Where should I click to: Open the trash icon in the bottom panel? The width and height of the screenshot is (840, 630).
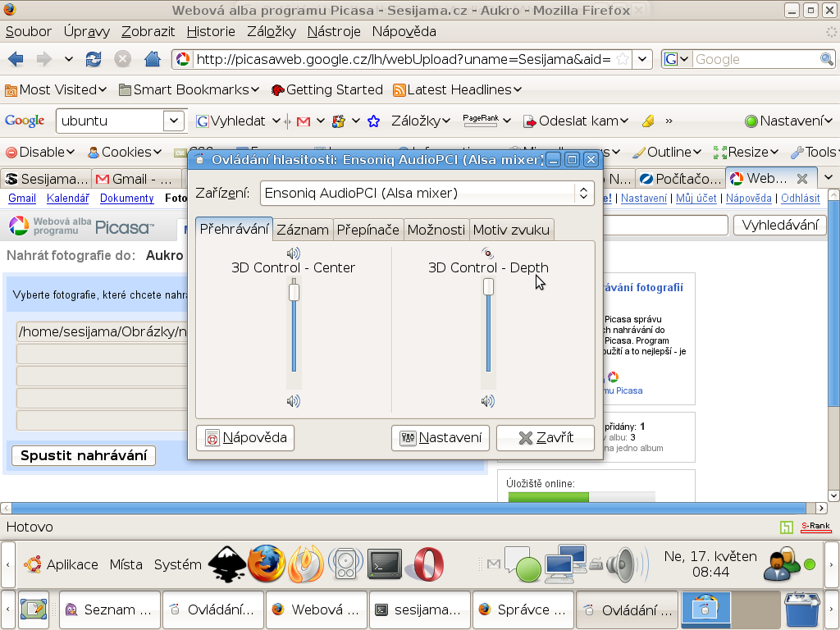(802, 609)
